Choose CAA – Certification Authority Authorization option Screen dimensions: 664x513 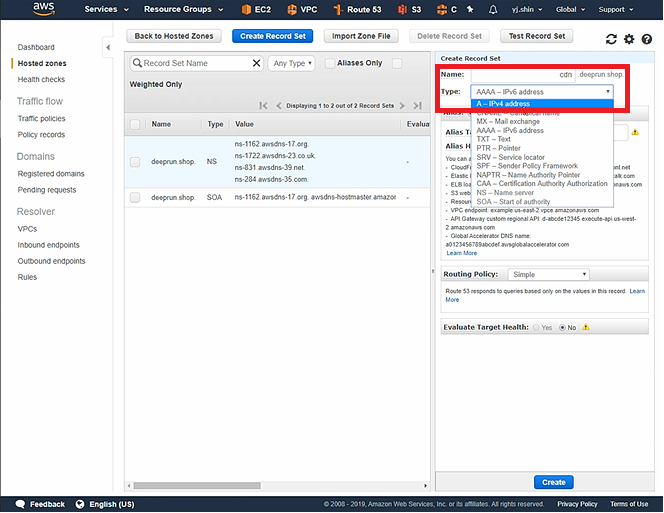[x=542, y=183]
